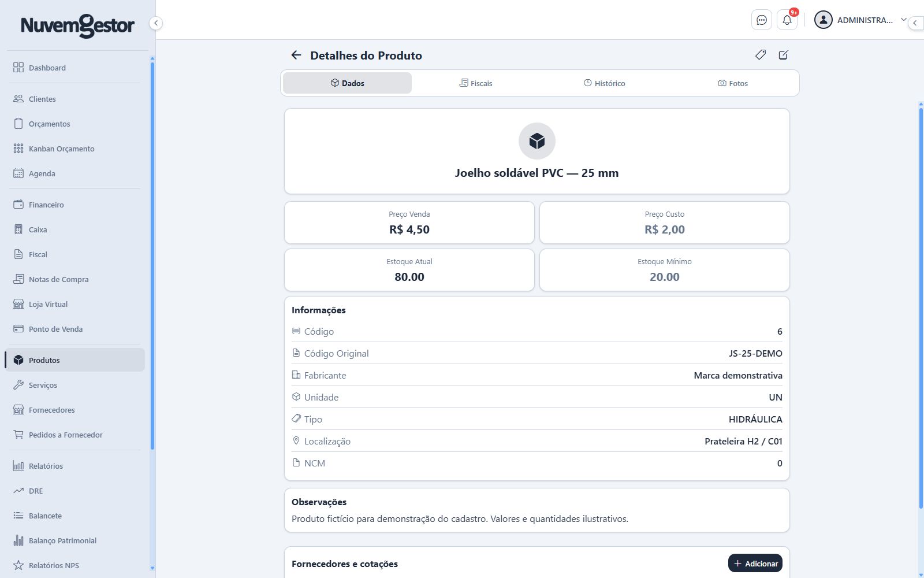Open the notifications bell

tap(787, 20)
